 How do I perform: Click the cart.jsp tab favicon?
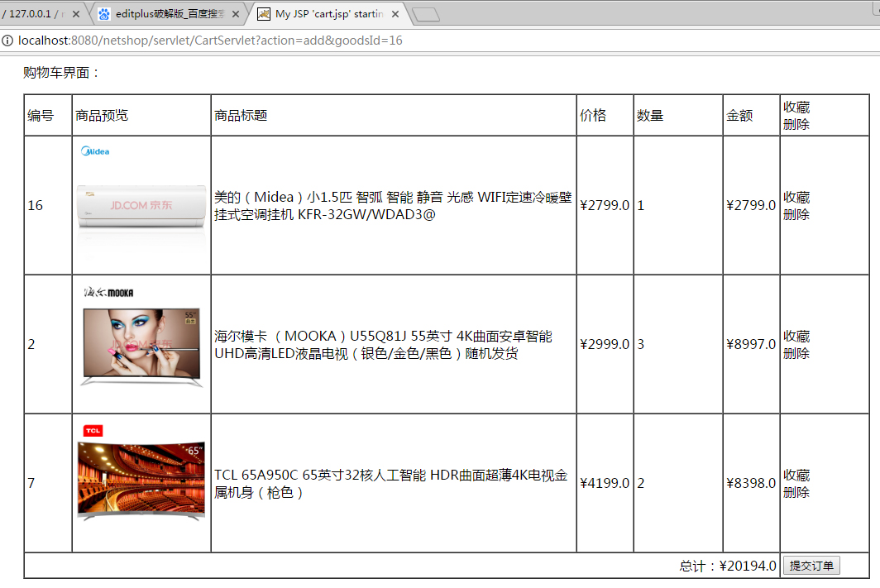click(x=264, y=14)
